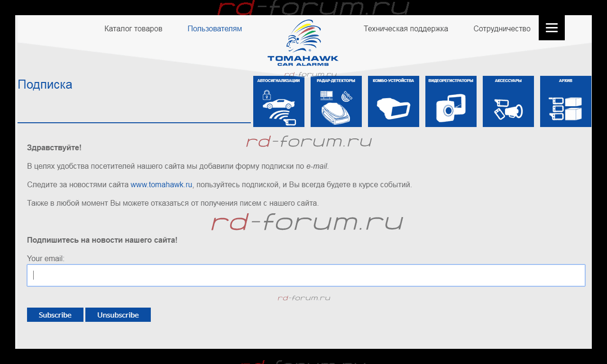Image resolution: width=607 pixels, height=364 pixels.
Task: Go to Техническая поддержка menu item
Action: coord(406,29)
